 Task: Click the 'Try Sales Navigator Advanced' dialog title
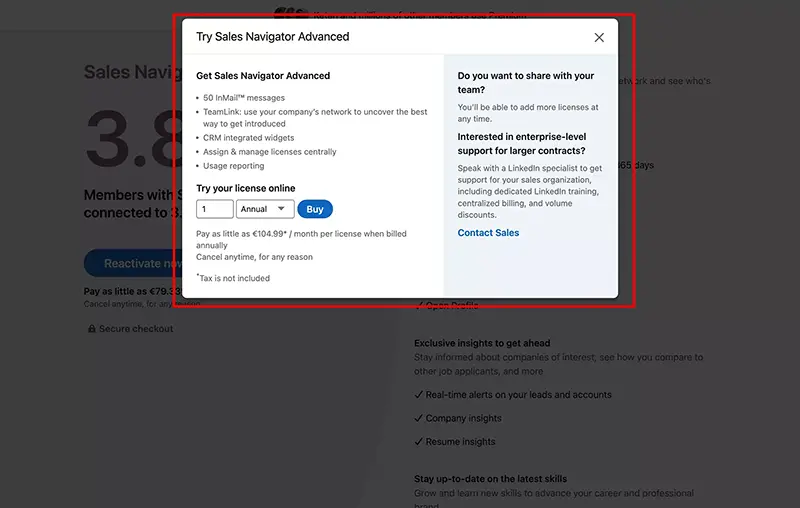(273, 37)
